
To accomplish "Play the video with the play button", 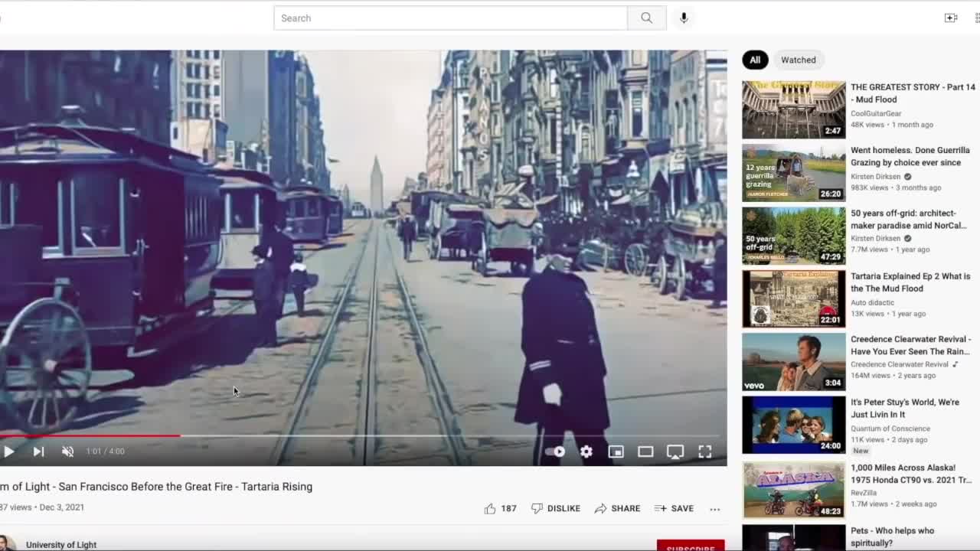I will (8, 452).
